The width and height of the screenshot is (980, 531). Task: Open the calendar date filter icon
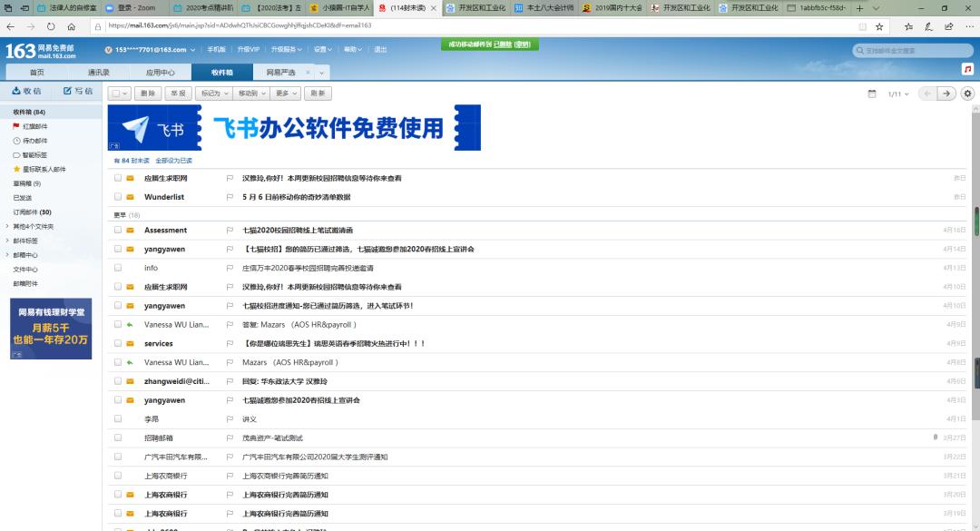pyautogui.click(x=872, y=93)
